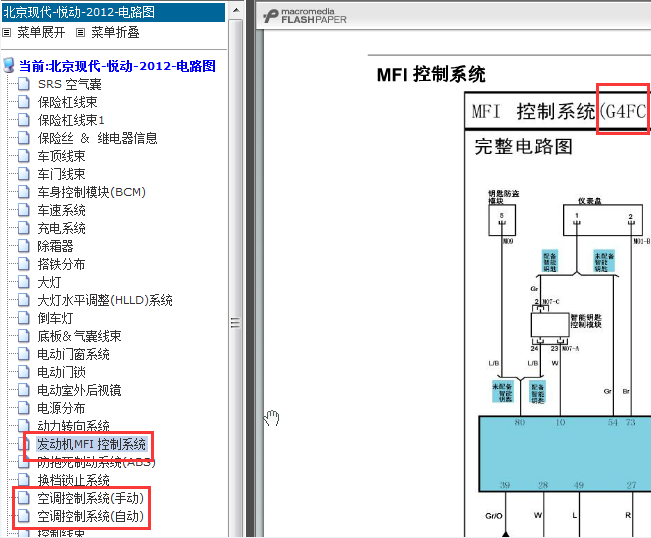Click page icon beside 搭铁分布
The height and width of the screenshot is (538, 651).
[x=24, y=264]
